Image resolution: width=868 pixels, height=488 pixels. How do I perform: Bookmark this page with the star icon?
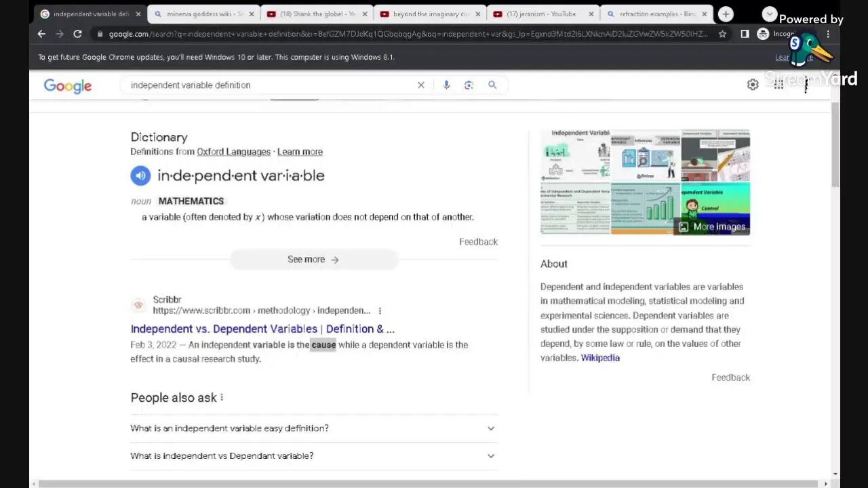coord(723,34)
